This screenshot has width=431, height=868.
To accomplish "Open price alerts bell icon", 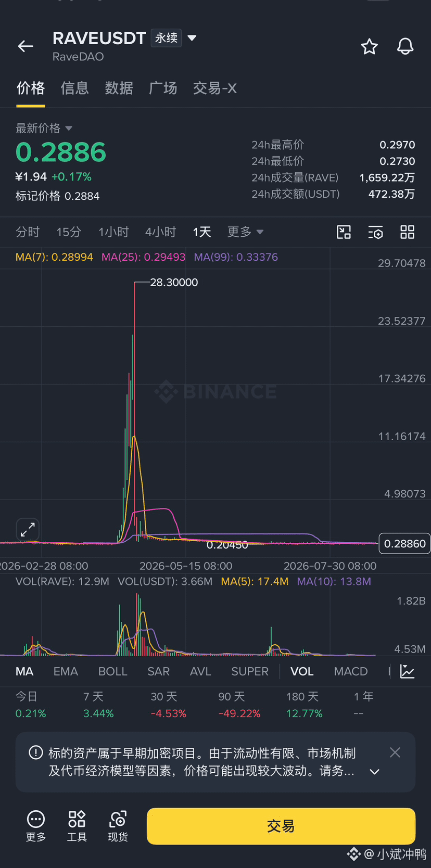I will click(405, 47).
